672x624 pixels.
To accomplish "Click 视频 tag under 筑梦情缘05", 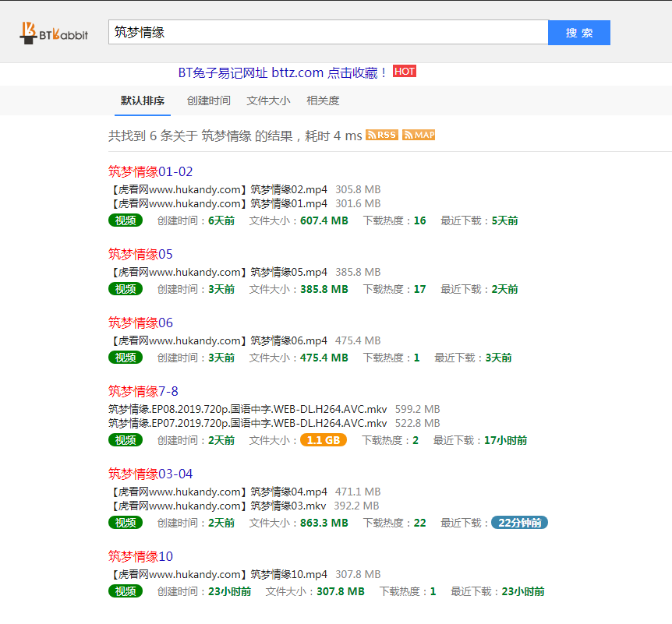I will click(x=126, y=289).
